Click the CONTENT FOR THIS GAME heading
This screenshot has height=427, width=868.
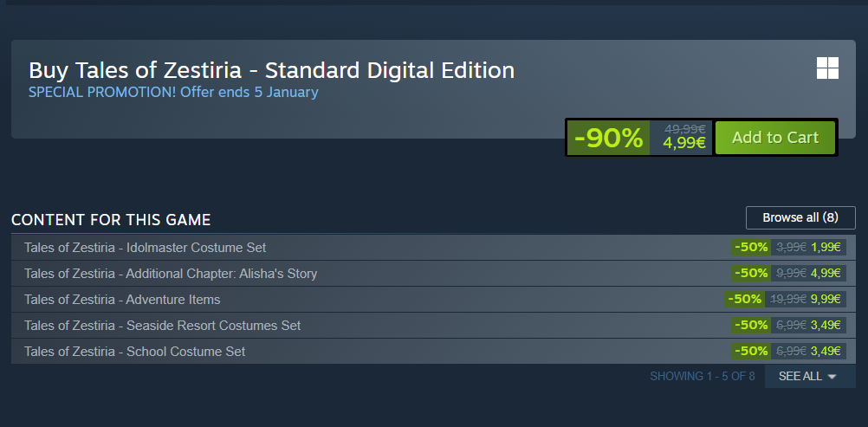111,220
